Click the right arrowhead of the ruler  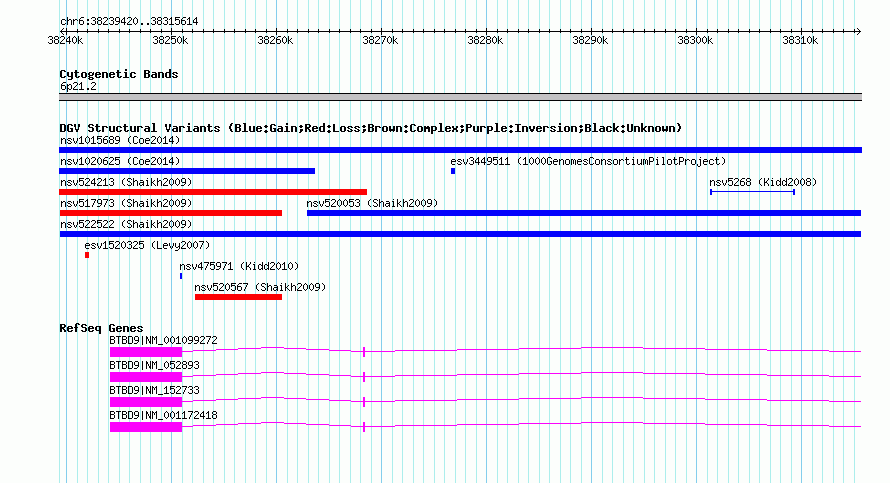coord(859,31)
